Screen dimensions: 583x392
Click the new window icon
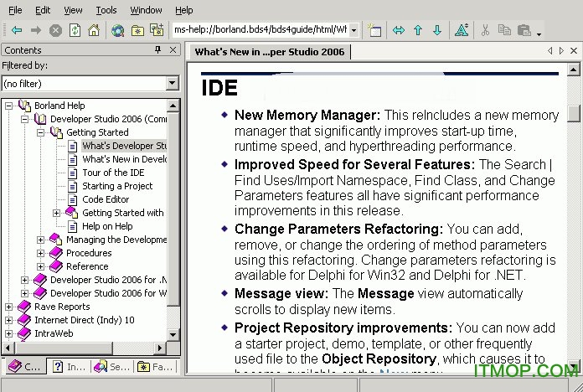pyautogui.click(x=374, y=30)
